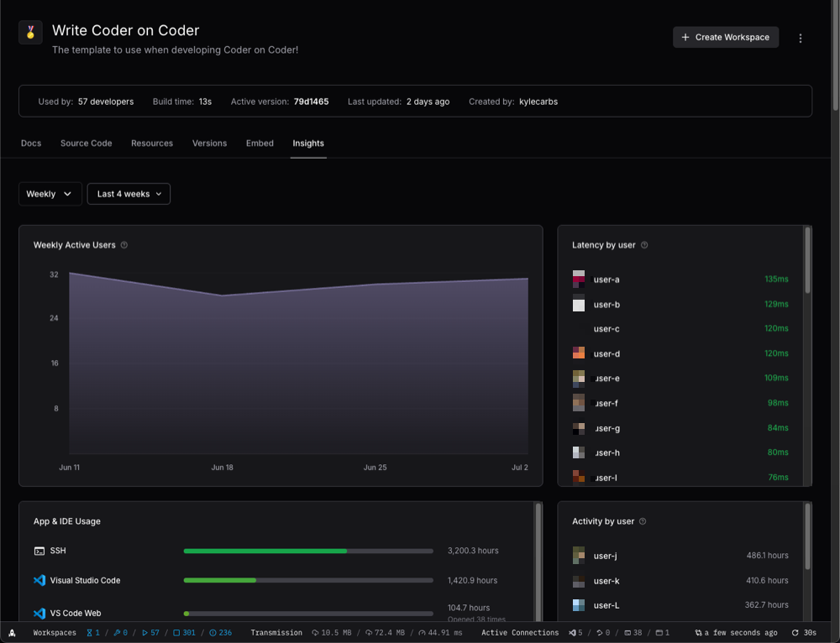The image size is (840, 643).
Task: Open the Last 4 weeks dropdown
Action: (x=128, y=193)
